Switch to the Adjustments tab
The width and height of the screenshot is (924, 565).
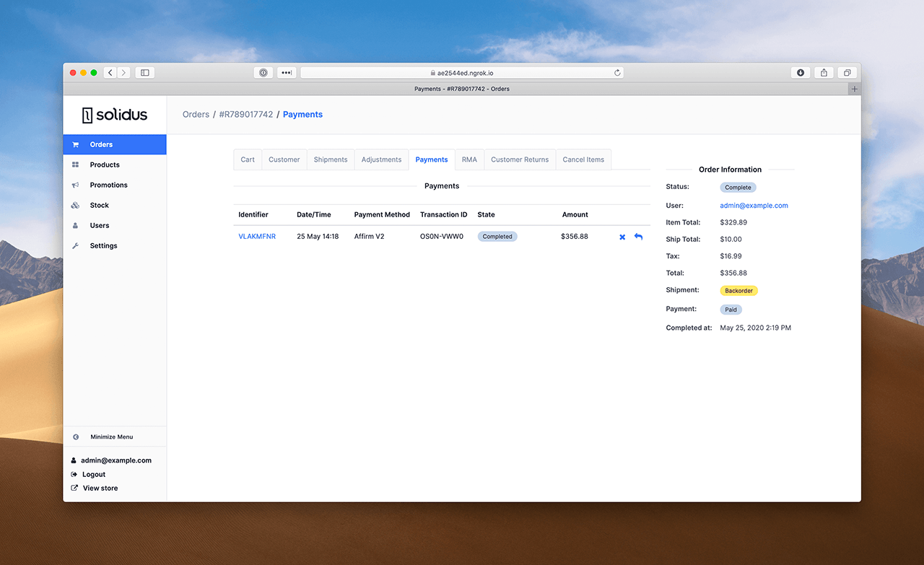click(x=381, y=159)
